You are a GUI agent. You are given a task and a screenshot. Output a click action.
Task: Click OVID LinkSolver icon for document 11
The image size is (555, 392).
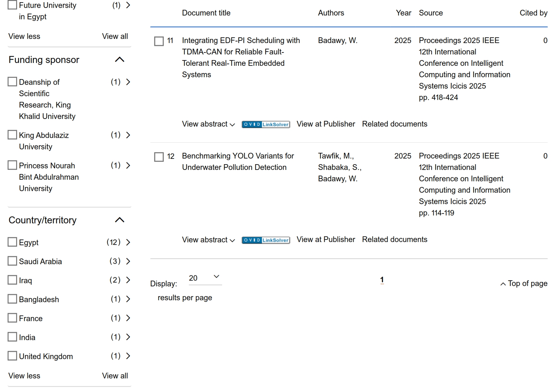(265, 124)
